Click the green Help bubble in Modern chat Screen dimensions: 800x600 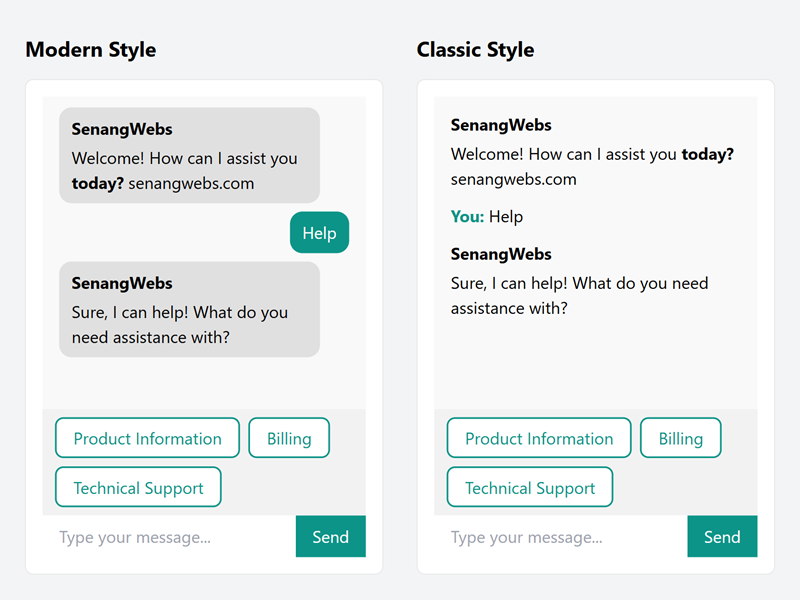point(319,233)
